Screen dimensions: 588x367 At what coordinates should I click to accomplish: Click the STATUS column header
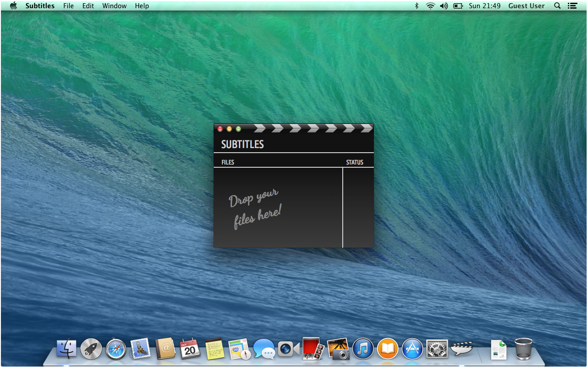point(355,162)
